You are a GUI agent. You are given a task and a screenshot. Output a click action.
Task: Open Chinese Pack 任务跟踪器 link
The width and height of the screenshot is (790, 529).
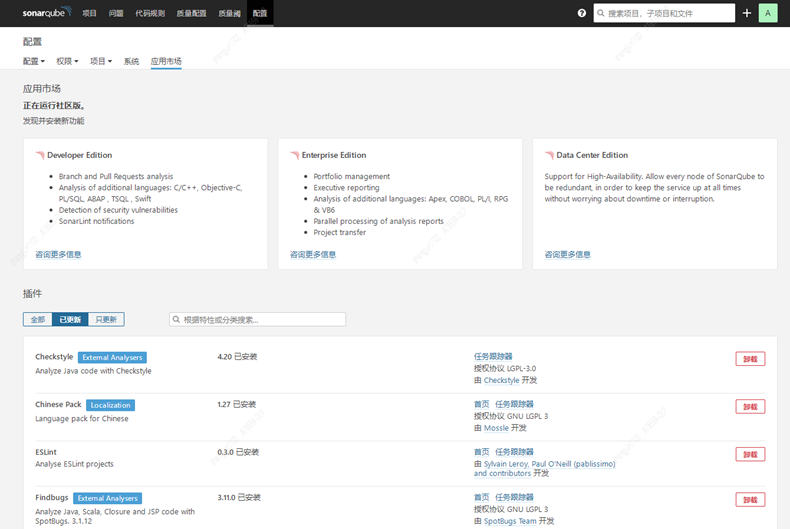(x=514, y=404)
